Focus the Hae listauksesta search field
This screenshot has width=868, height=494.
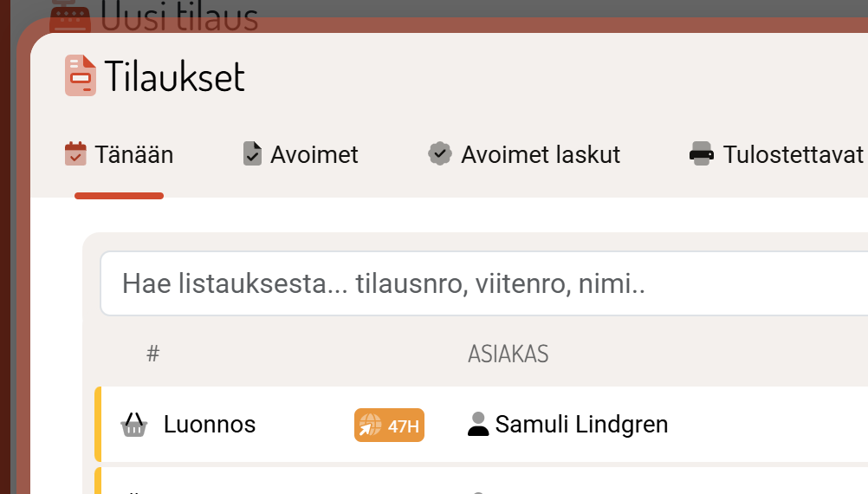click(485, 283)
